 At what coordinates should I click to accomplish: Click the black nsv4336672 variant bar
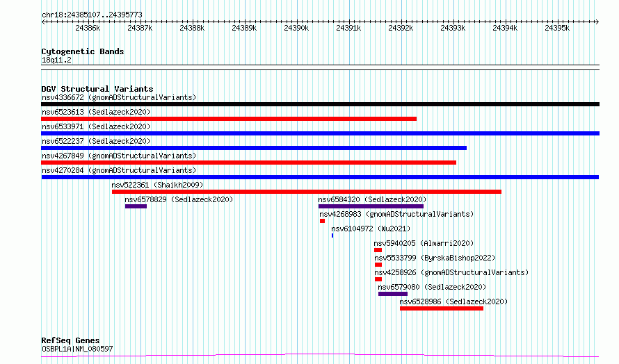point(320,104)
